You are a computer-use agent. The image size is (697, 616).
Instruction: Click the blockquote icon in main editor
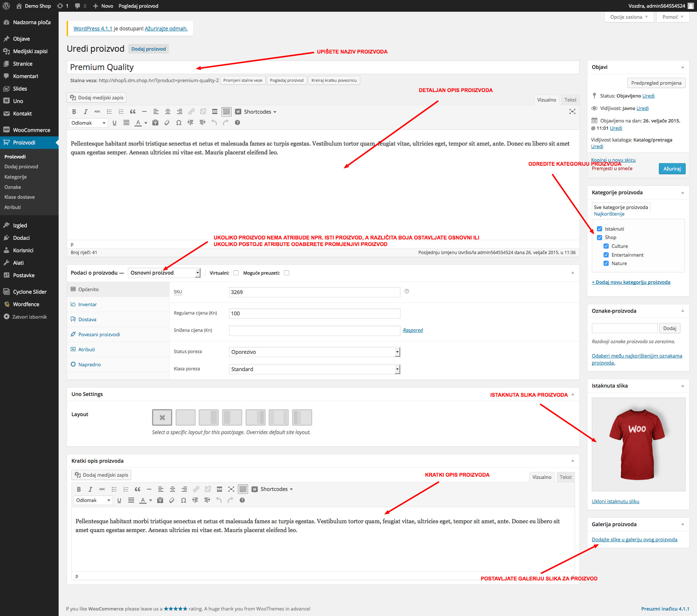pyautogui.click(x=133, y=112)
